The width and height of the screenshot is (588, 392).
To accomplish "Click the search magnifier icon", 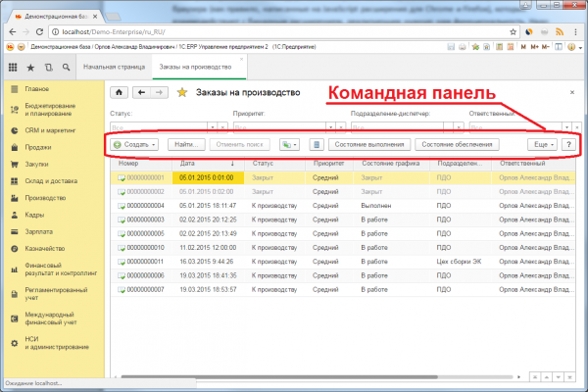I will tap(65, 68).
